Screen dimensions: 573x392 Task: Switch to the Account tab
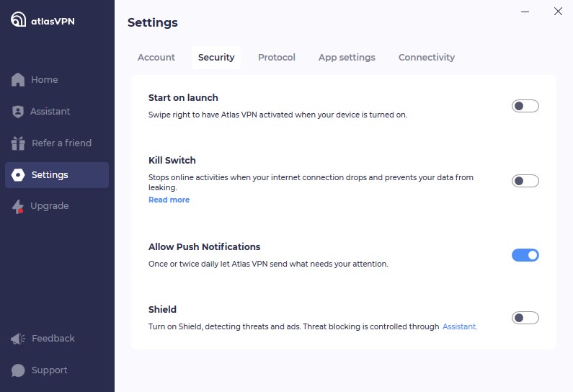(156, 58)
